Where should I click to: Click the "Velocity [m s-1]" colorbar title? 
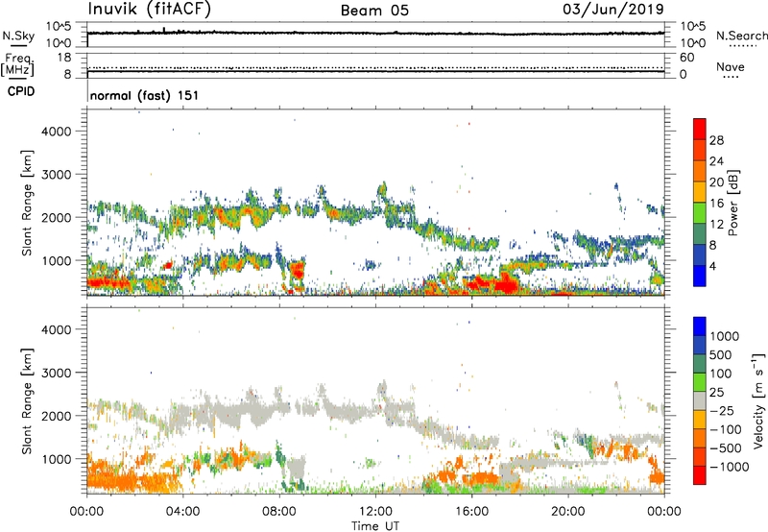[758, 400]
